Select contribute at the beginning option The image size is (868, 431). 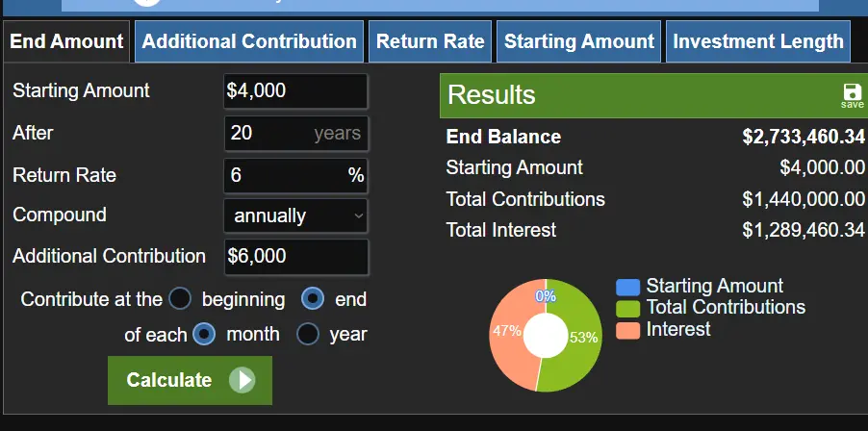[180, 299]
